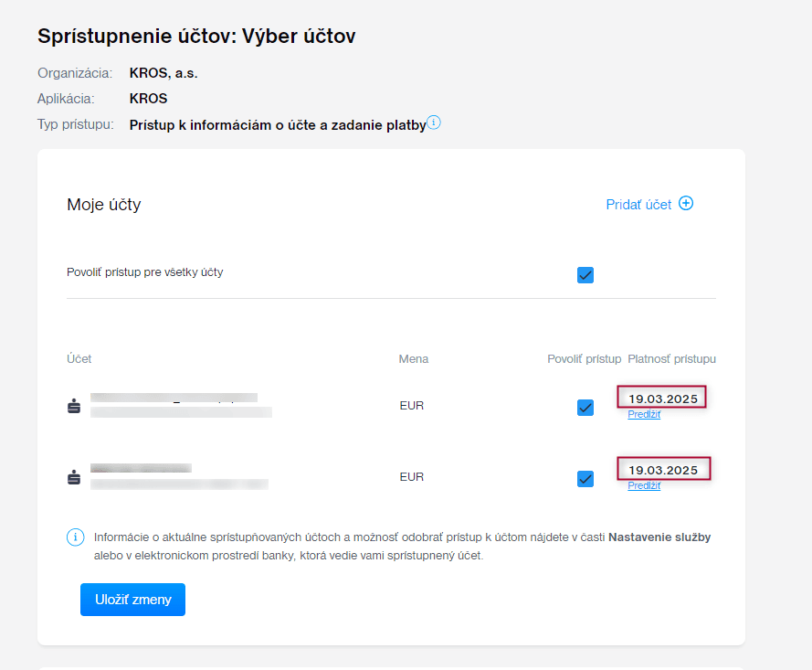Click the bank icon of the first account
The image size is (812, 670).
(75, 406)
